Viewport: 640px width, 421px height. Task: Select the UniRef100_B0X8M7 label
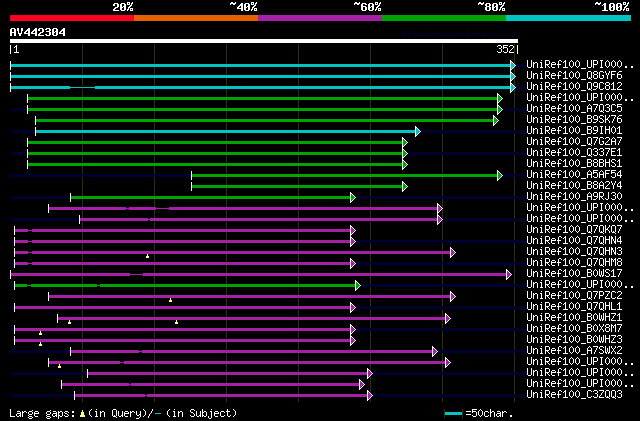pyautogui.click(x=574, y=329)
